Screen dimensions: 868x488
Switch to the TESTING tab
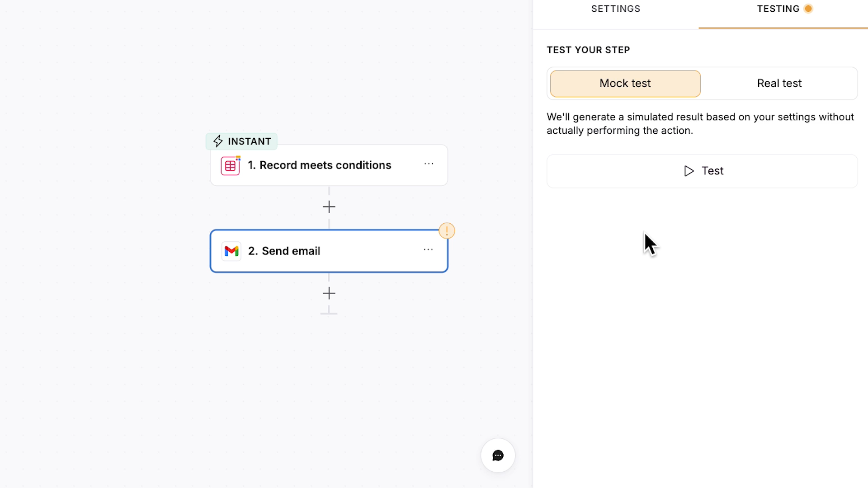(778, 9)
